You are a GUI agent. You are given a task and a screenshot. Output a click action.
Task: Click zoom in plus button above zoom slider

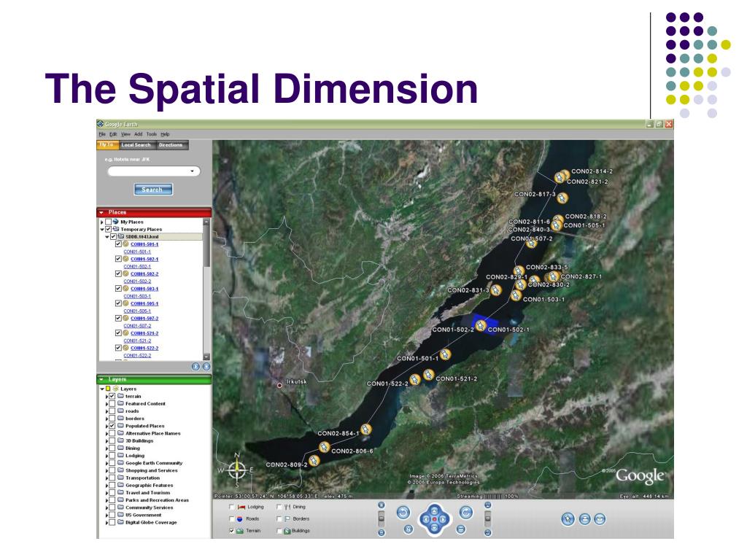(x=381, y=505)
